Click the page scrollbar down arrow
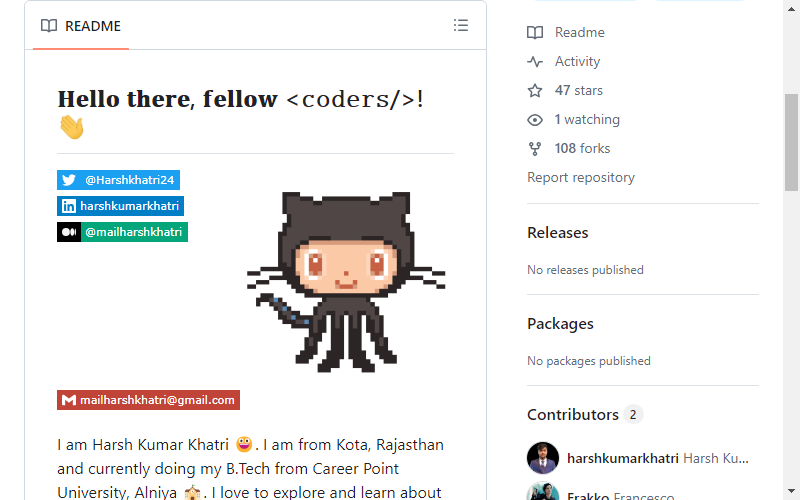This screenshot has width=800, height=500. click(791, 491)
